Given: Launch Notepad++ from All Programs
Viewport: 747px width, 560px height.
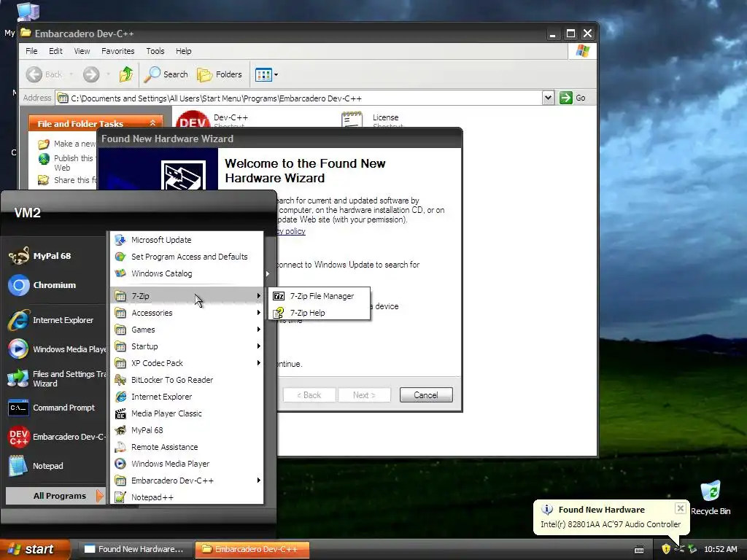Looking at the screenshot, I should (187, 497).
